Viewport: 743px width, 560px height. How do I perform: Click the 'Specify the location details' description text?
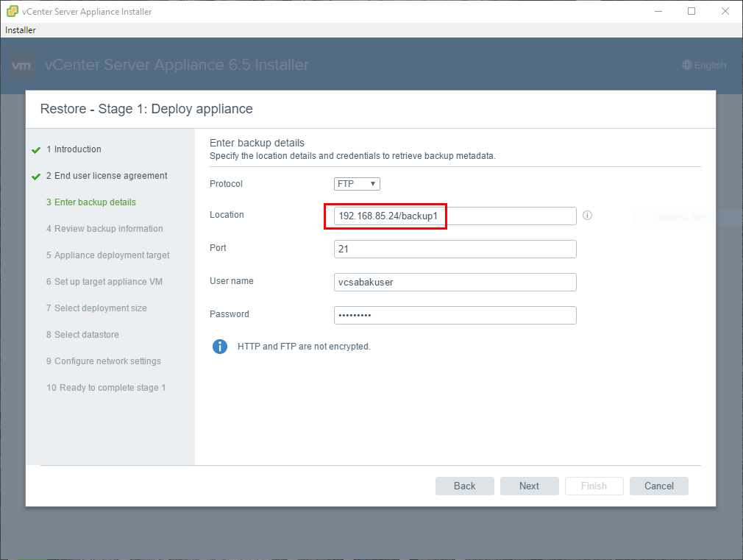click(352, 156)
